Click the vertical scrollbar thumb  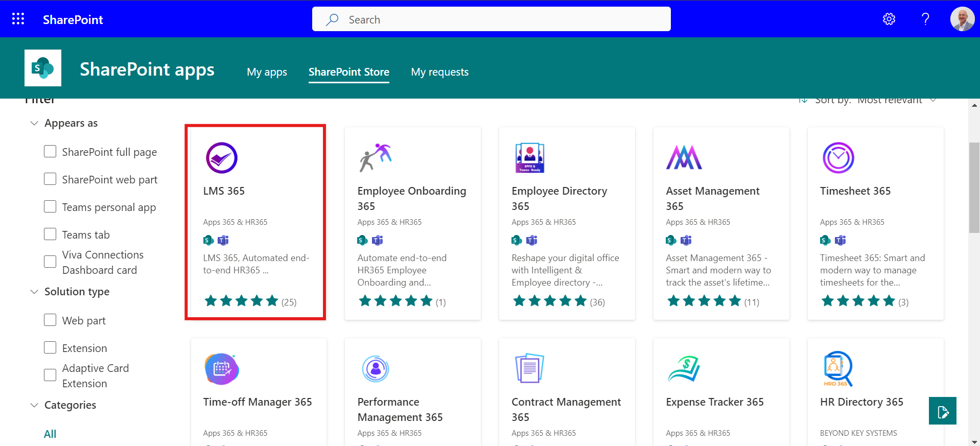click(974, 188)
